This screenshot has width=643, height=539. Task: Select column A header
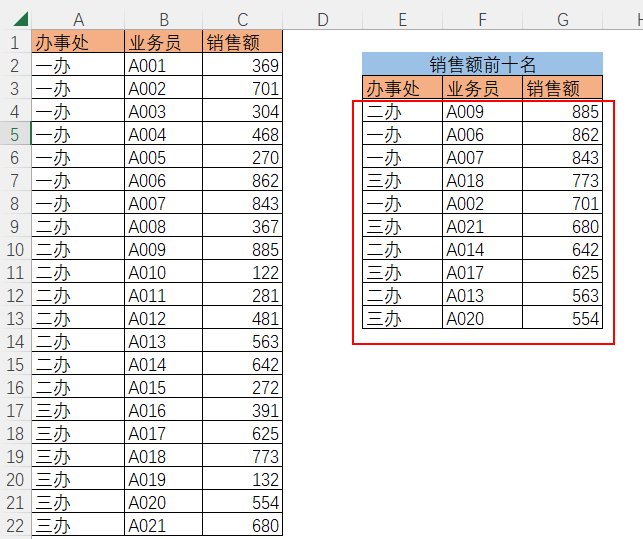click(78, 19)
